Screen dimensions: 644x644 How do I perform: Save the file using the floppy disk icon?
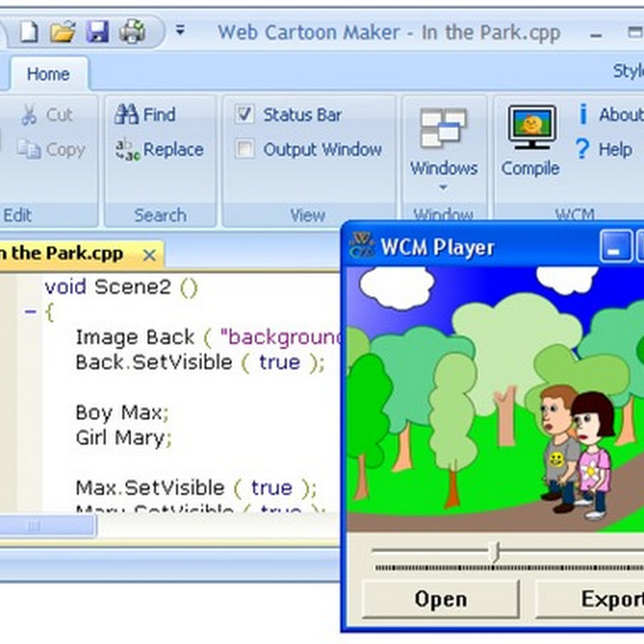(97, 31)
